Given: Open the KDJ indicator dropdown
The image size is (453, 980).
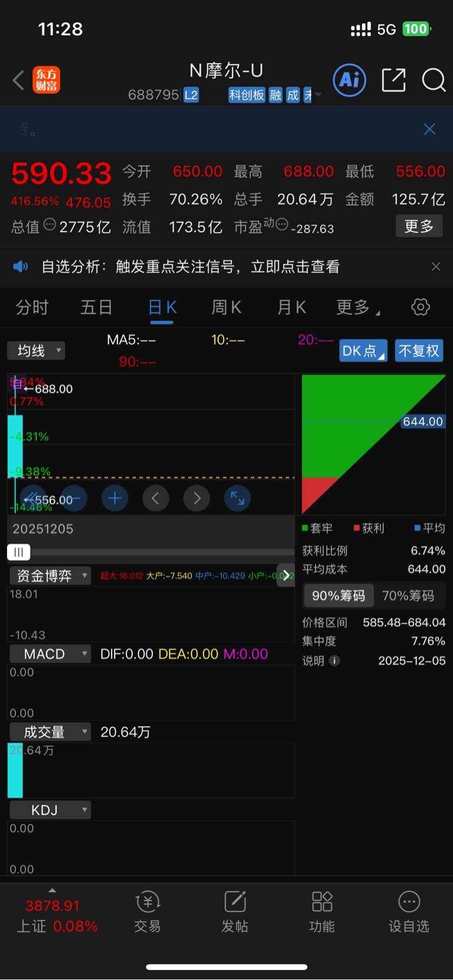Looking at the screenshot, I should (x=50, y=810).
